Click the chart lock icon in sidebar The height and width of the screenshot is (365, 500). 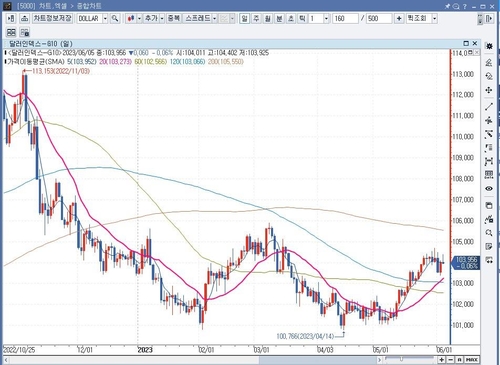coord(489,219)
